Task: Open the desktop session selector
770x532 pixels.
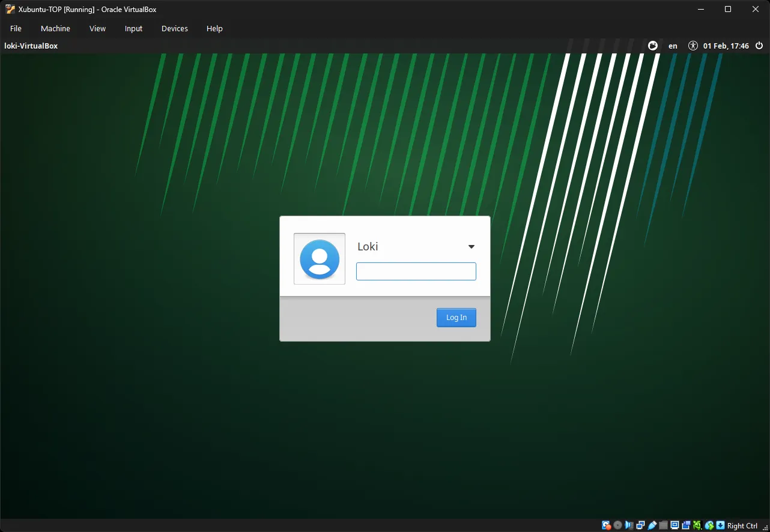Action: [x=653, y=45]
